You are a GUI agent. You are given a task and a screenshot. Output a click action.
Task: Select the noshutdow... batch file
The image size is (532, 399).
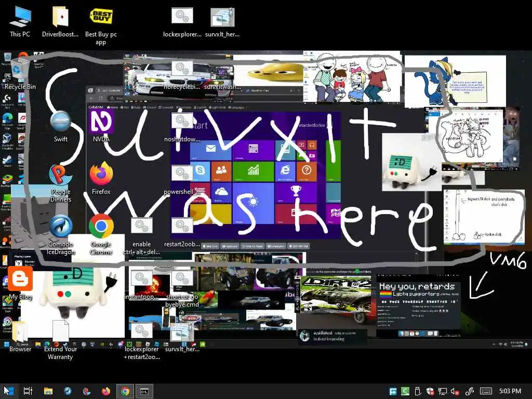click(182, 127)
